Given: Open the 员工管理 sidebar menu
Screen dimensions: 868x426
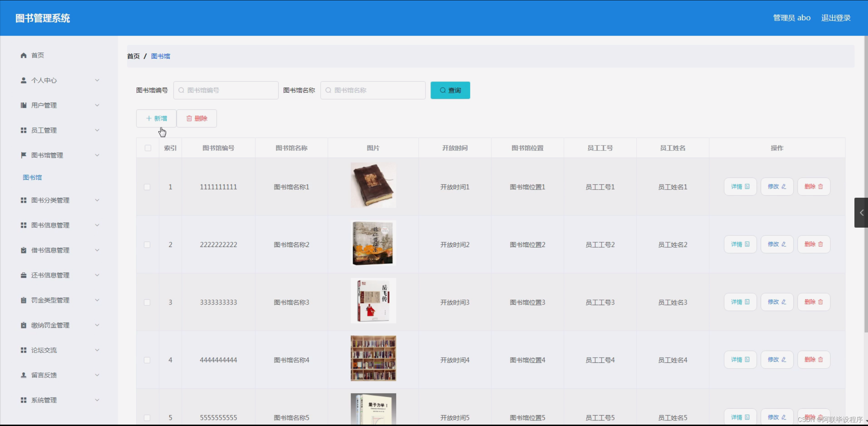Looking at the screenshot, I should (x=44, y=130).
